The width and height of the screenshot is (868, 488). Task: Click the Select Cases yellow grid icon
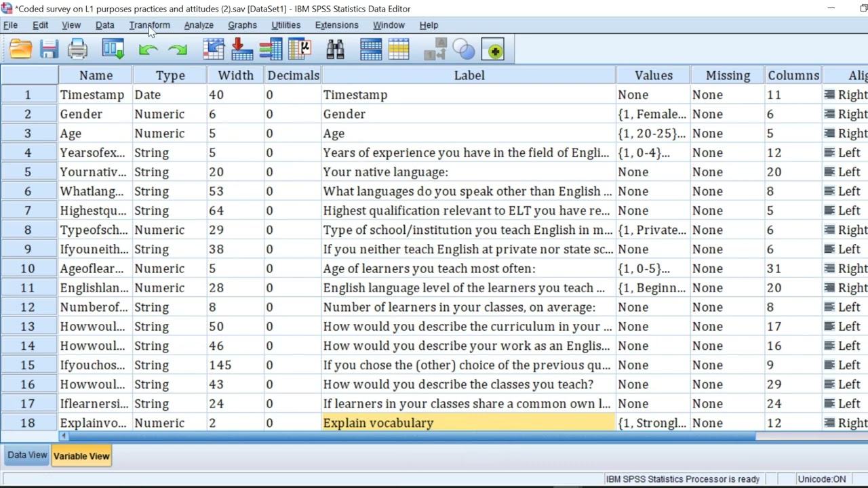click(x=399, y=49)
